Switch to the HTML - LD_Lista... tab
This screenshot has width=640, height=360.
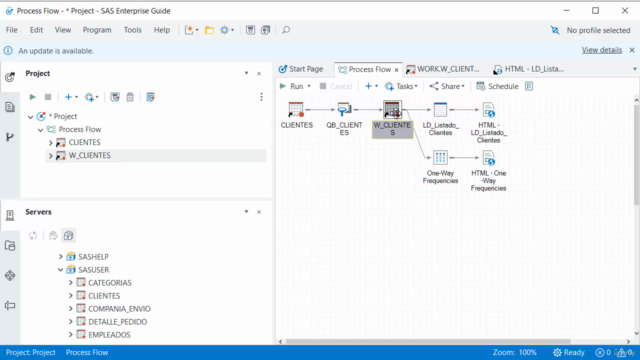tap(529, 69)
